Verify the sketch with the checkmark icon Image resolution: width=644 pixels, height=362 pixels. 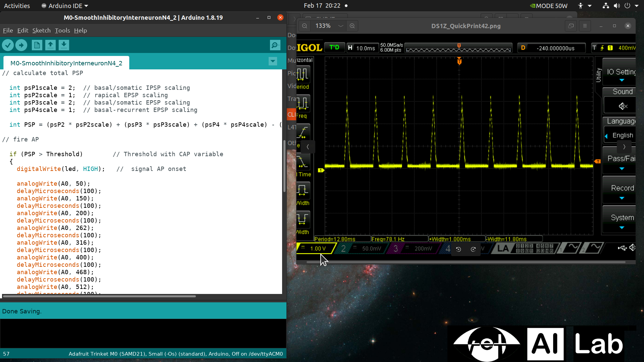[8, 45]
